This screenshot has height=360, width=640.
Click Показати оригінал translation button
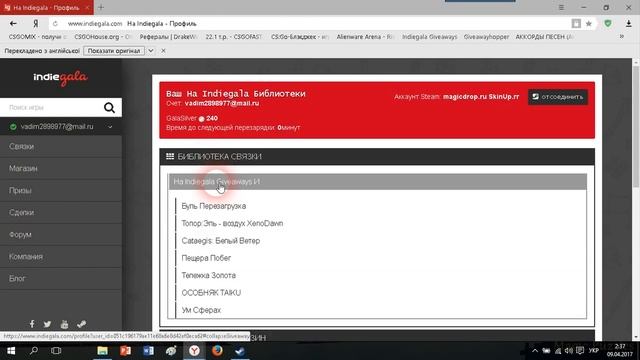coord(114,51)
